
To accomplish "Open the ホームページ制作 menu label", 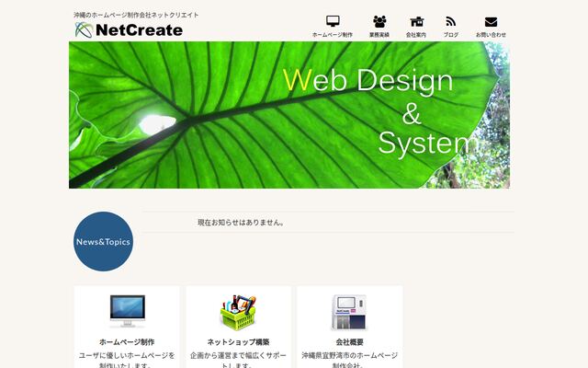I will [333, 35].
